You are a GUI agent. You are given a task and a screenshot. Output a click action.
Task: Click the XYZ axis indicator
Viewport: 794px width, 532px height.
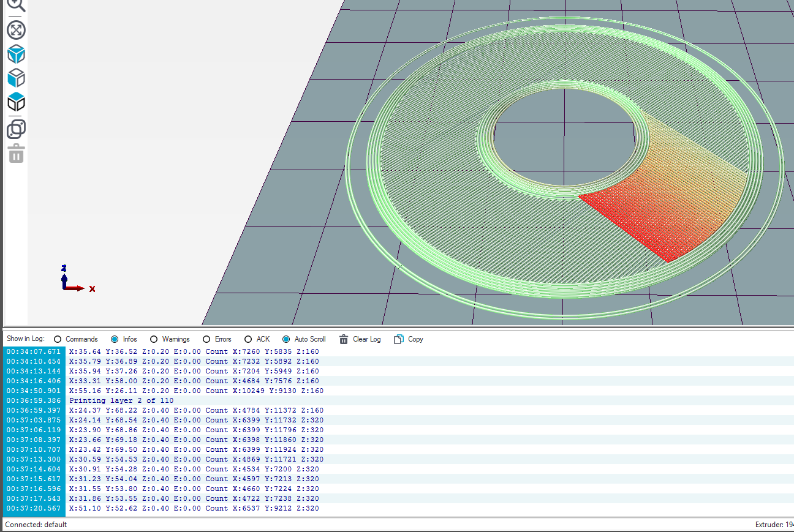[x=78, y=279]
